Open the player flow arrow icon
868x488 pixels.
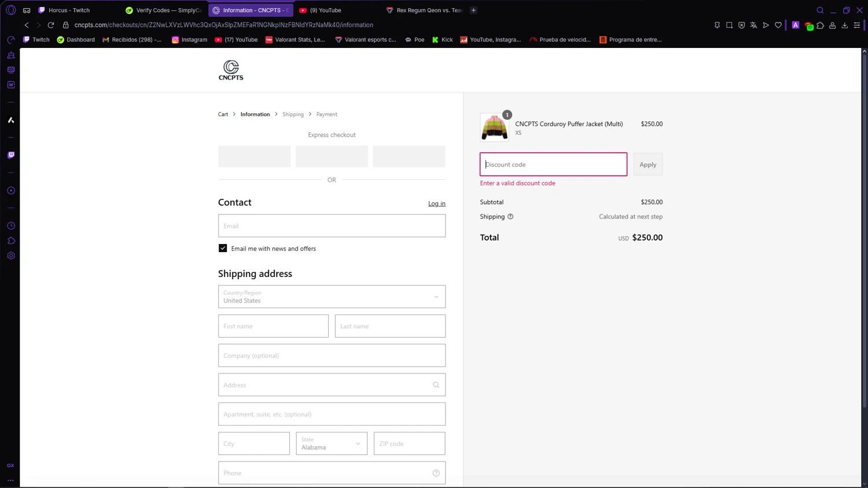pos(766,25)
